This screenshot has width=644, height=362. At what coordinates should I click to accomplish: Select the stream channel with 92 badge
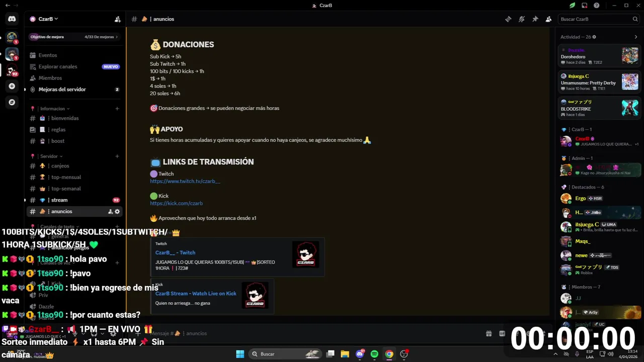tap(74, 200)
